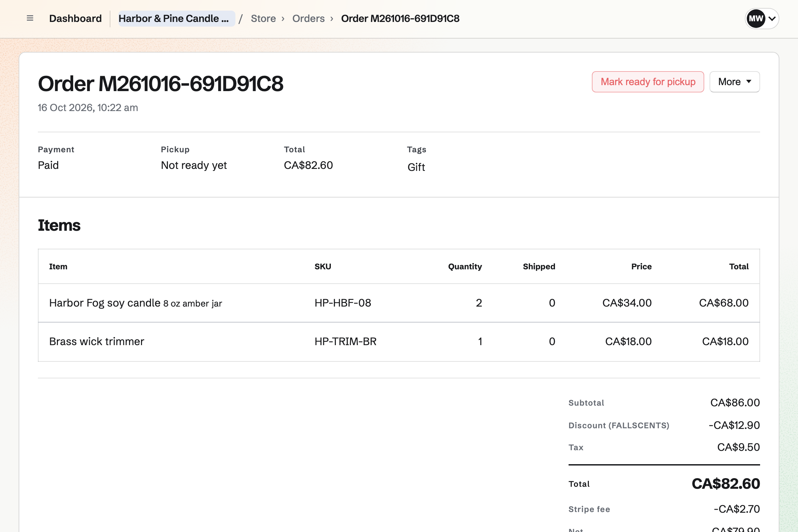The width and height of the screenshot is (798, 532).
Task: Click the Items section heading
Action: (59, 225)
